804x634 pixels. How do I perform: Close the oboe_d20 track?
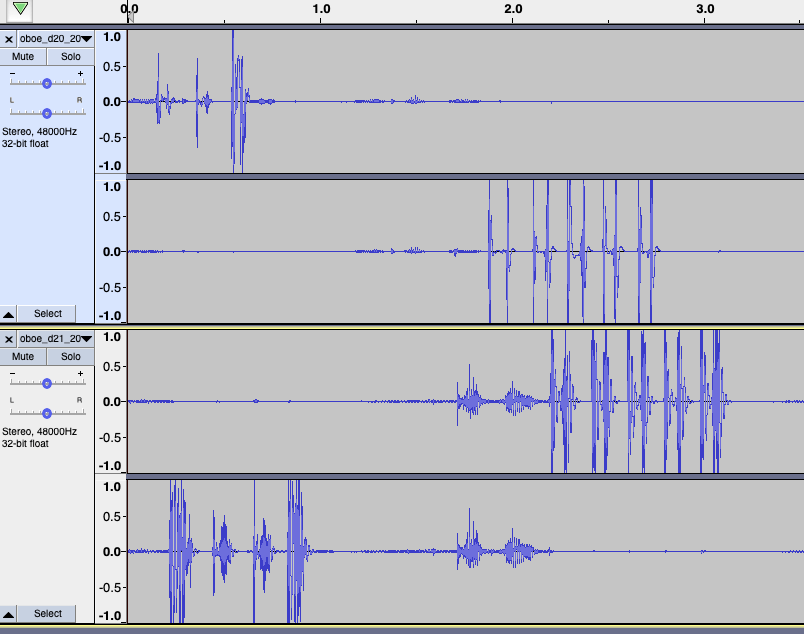[9, 39]
